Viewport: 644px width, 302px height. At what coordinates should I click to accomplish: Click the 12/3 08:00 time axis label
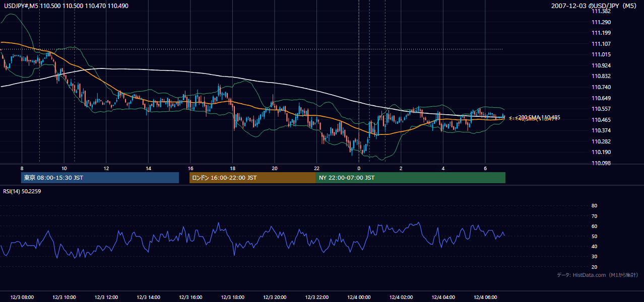click(21, 297)
